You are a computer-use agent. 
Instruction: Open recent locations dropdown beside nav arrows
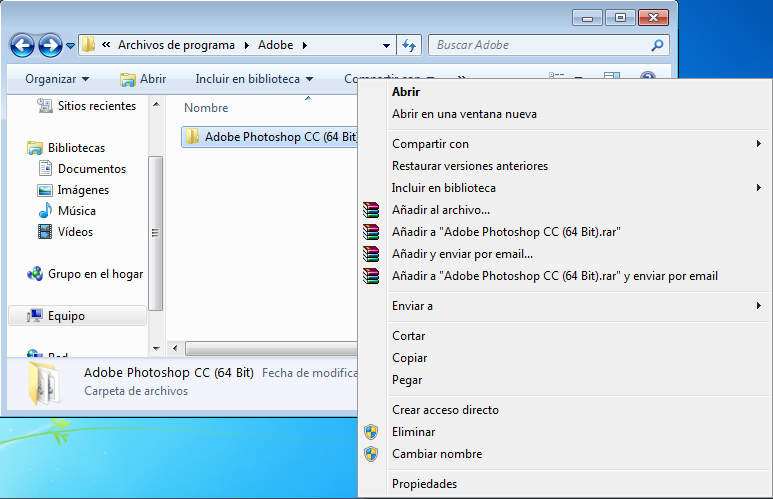[x=70, y=46]
